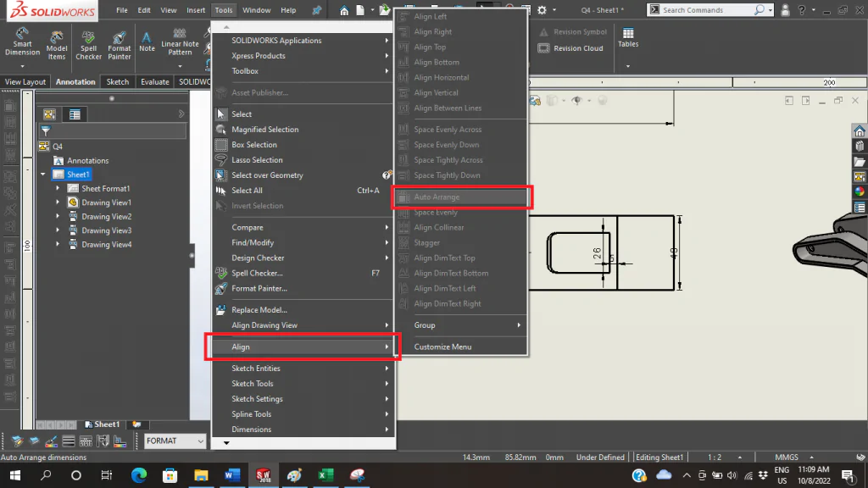The width and height of the screenshot is (868, 488).
Task: Open SOLIDWORKS Resources home in task pane
Action: click(x=860, y=131)
